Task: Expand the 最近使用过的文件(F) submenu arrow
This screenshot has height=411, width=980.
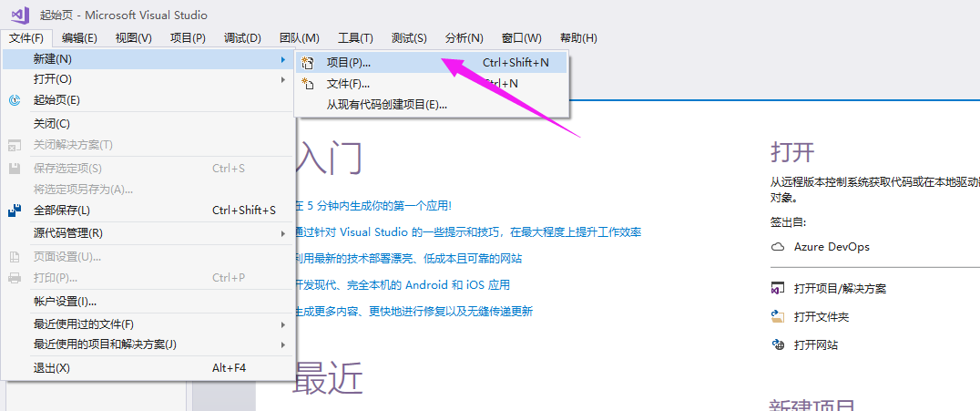Action: (x=283, y=324)
